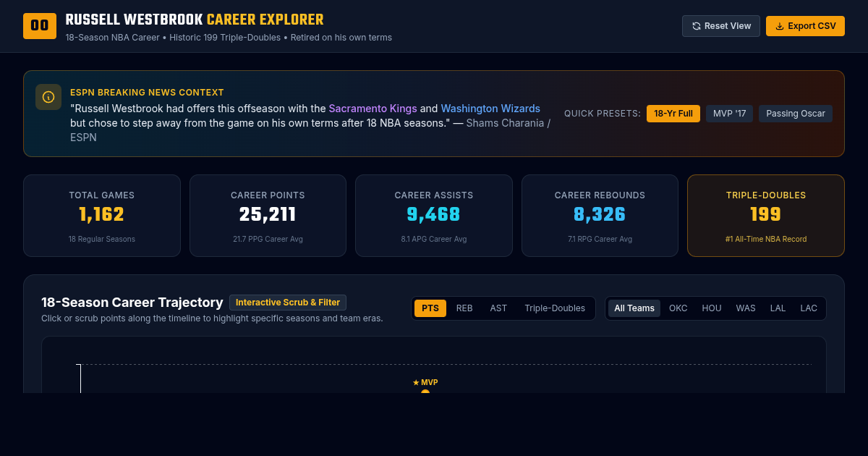Open the Sacramento Kings link
Viewport: 868px width, 456px height.
coord(373,109)
